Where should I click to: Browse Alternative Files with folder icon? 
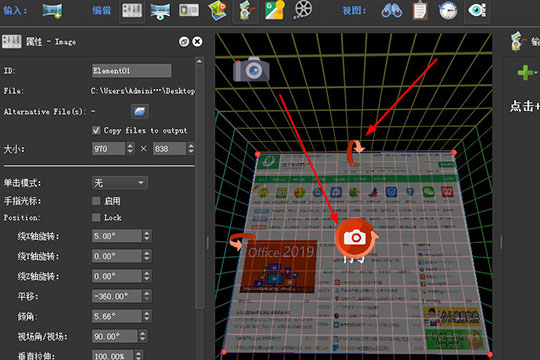tap(140, 111)
